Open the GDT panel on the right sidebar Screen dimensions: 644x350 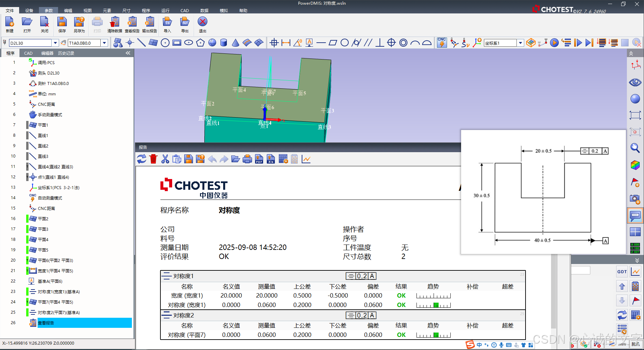pyautogui.click(x=622, y=271)
